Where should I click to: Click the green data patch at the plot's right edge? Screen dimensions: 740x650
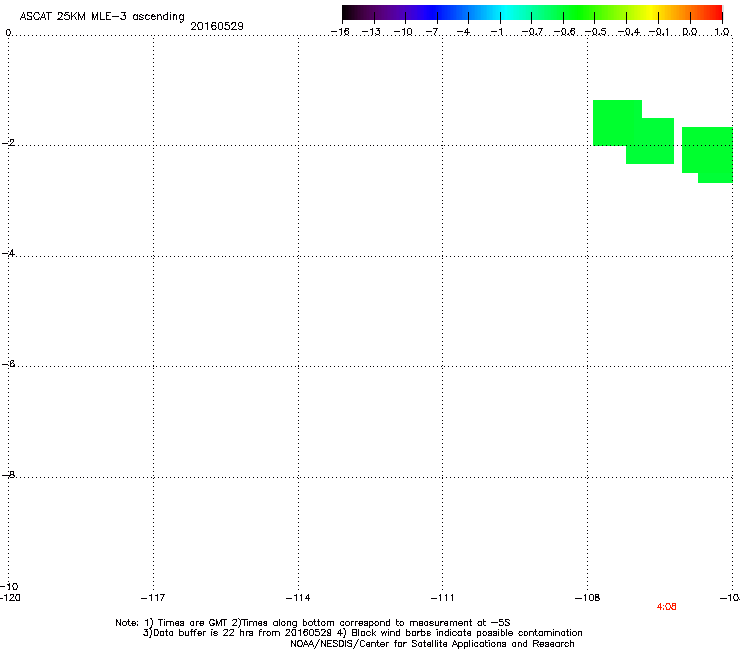[x=708, y=154]
